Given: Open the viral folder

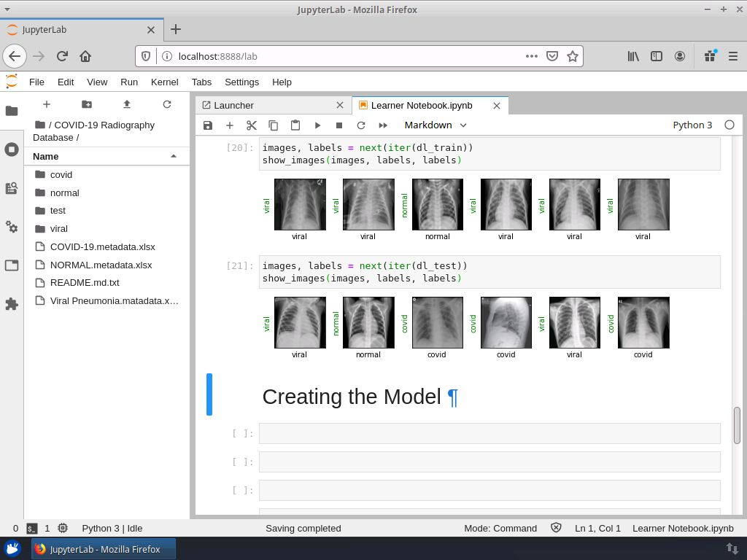Looking at the screenshot, I should pos(107,228).
